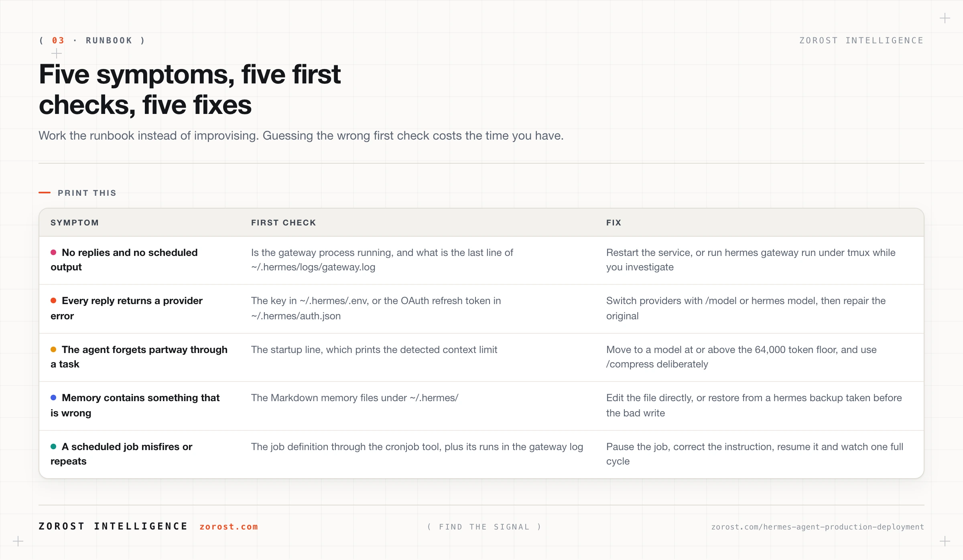
Task: Open the zorost.com/hermes-agent-production-deployment URL
Action: 817,527
